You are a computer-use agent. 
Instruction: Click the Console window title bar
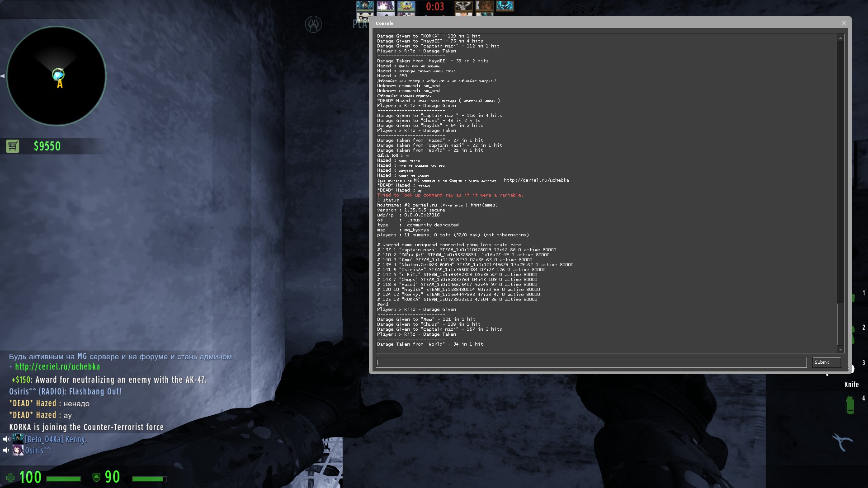(x=588, y=23)
